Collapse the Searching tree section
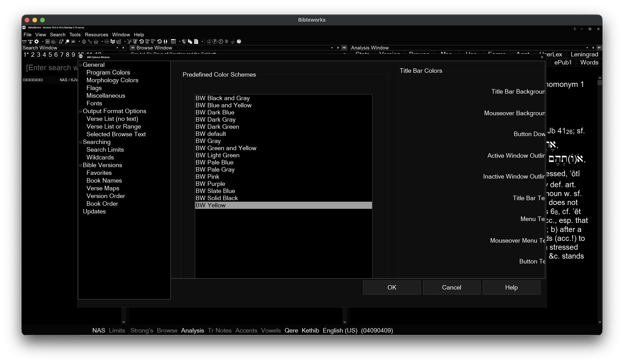Viewport: 624px width, 364px height. (81, 142)
